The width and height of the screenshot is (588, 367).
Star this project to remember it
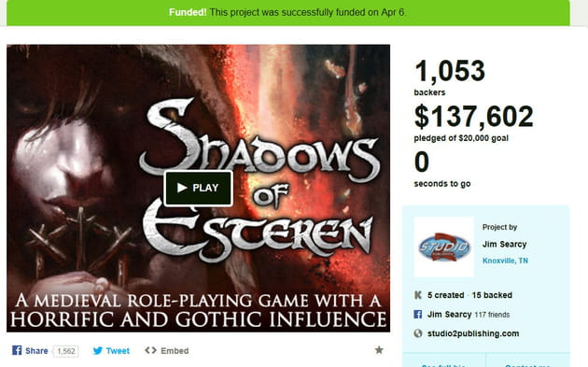coord(379,350)
